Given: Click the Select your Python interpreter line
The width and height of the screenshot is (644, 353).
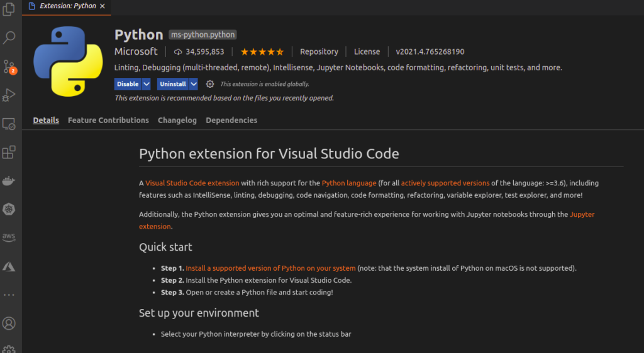Looking at the screenshot, I should coord(256,334).
